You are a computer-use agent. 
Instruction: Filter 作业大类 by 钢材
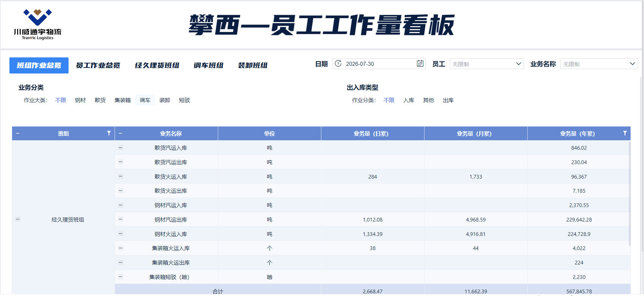tap(80, 100)
